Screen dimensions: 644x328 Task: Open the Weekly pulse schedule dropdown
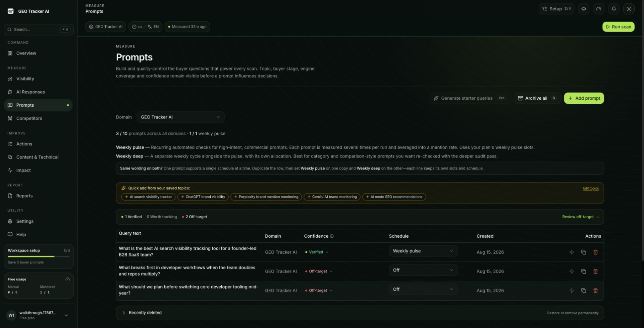tap(423, 251)
